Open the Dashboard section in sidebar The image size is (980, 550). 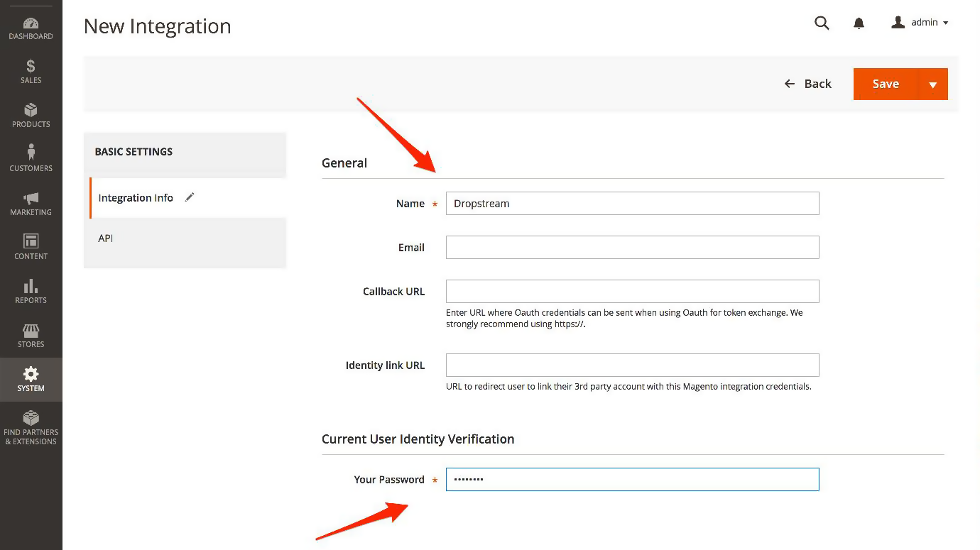pos(31,29)
